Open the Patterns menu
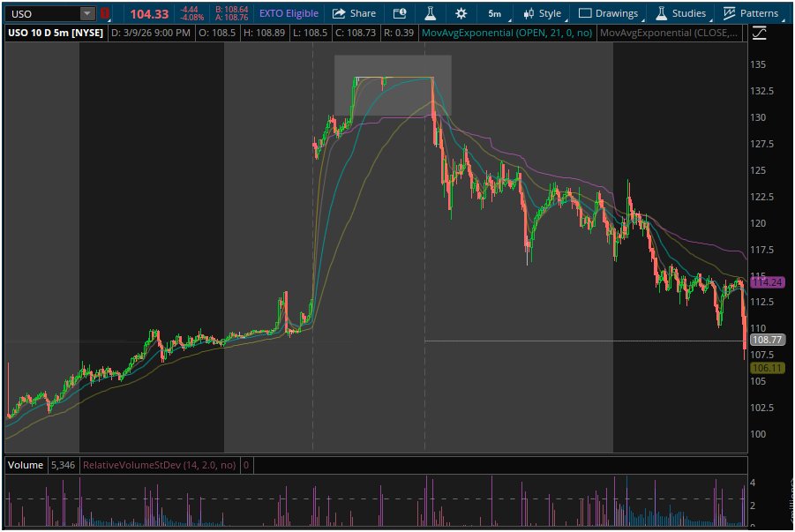 [751, 14]
